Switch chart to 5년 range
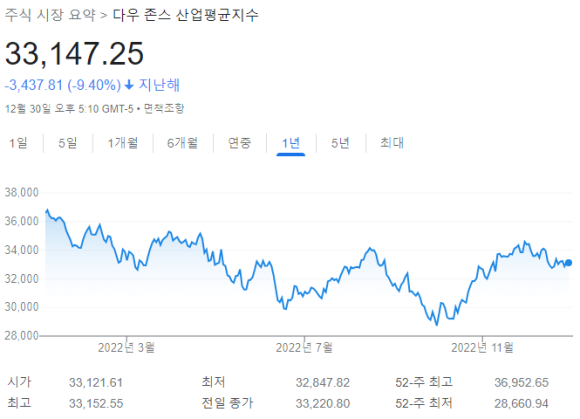This screenshot has height=419, width=580. pyautogui.click(x=340, y=143)
